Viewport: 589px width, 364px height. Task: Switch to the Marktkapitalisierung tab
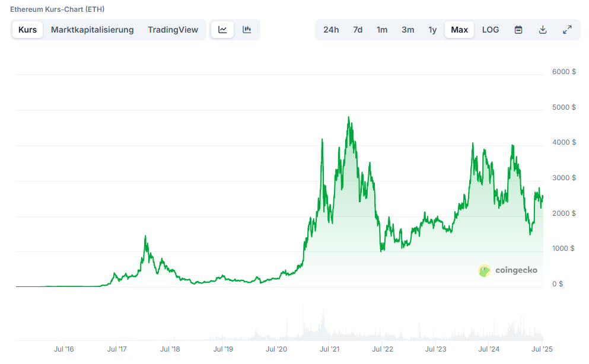click(x=93, y=30)
